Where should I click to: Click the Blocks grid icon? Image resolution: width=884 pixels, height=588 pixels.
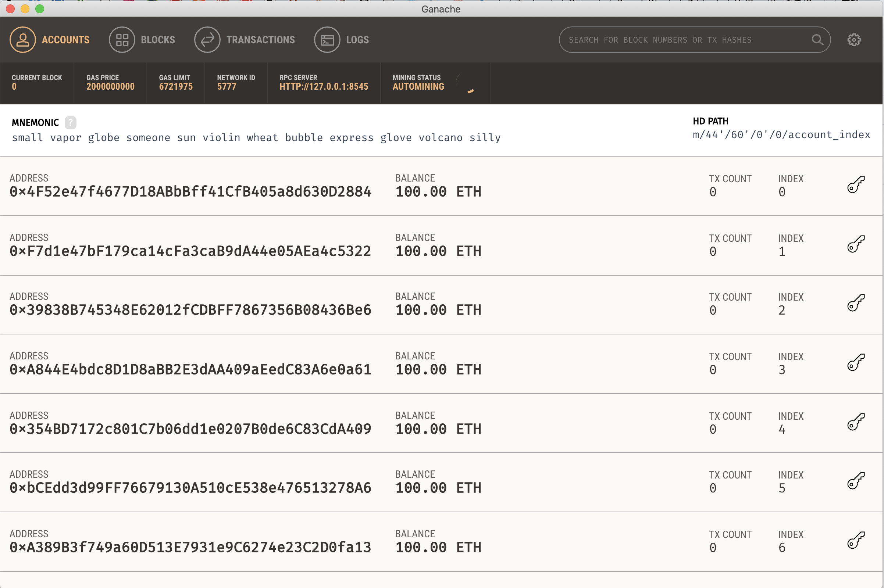pos(122,40)
